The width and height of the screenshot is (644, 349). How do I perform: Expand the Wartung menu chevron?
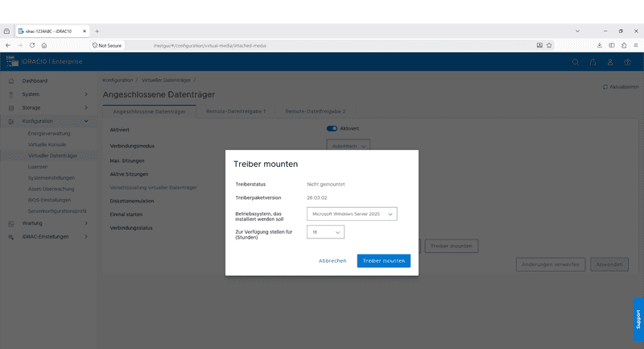pos(86,223)
